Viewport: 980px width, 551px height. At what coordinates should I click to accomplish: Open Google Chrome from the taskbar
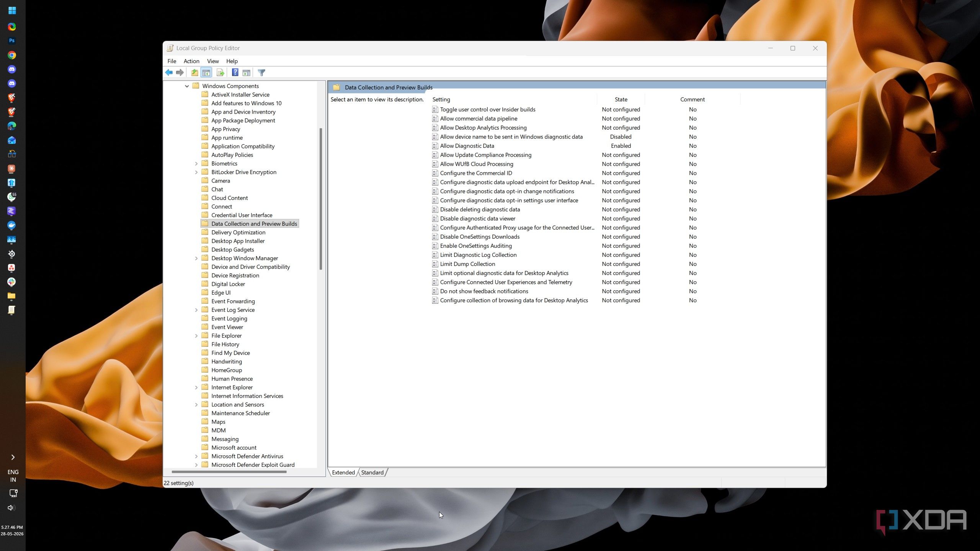point(12,55)
